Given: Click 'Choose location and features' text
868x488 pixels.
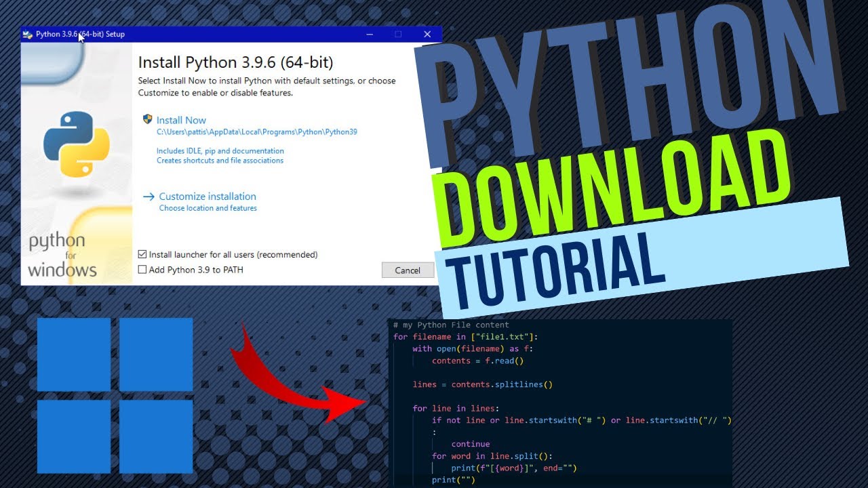Looking at the screenshot, I should pos(208,208).
